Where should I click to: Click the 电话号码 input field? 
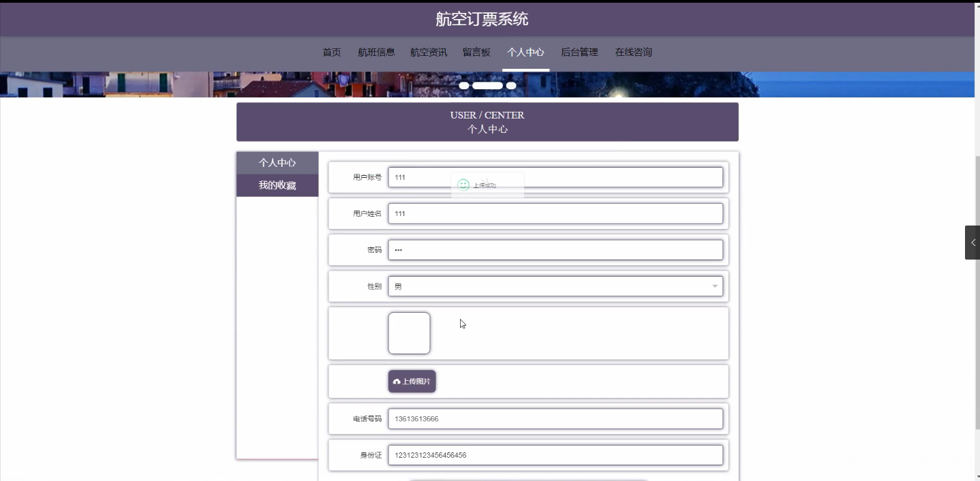[555, 419]
